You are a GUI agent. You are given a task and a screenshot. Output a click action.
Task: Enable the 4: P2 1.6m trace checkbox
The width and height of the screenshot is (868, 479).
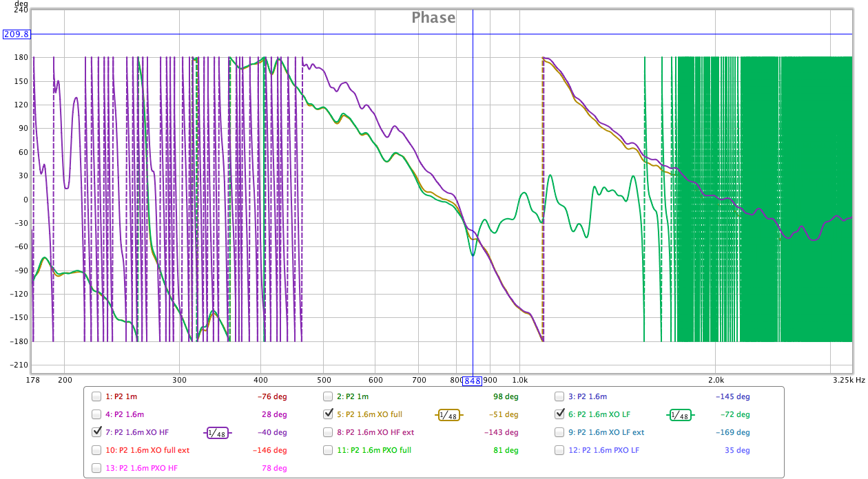point(97,414)
